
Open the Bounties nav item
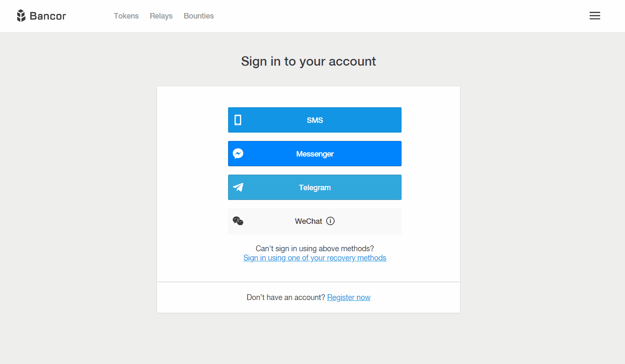click(199, 16)
